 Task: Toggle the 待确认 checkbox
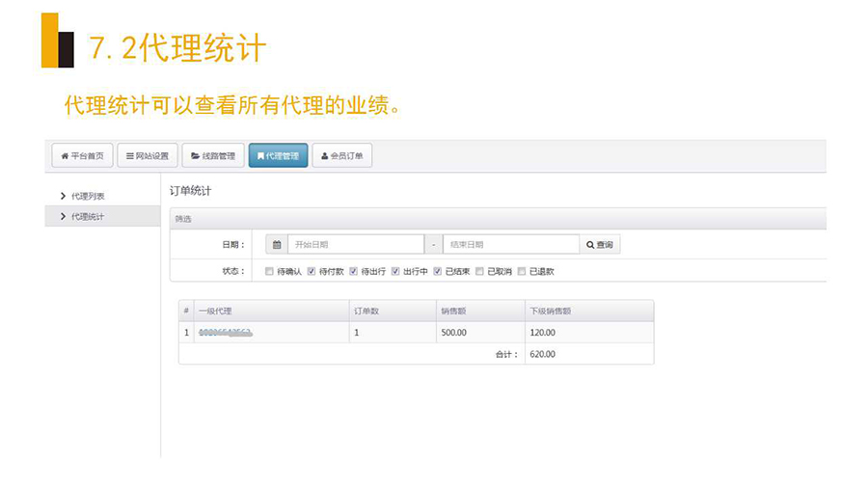pyautogui.click(x=269, y=271)
